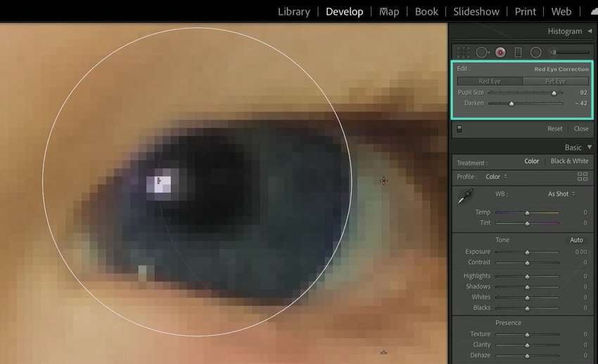Adjust the Pupil Size slider handle
598x364 pixels.
[554, 93]
